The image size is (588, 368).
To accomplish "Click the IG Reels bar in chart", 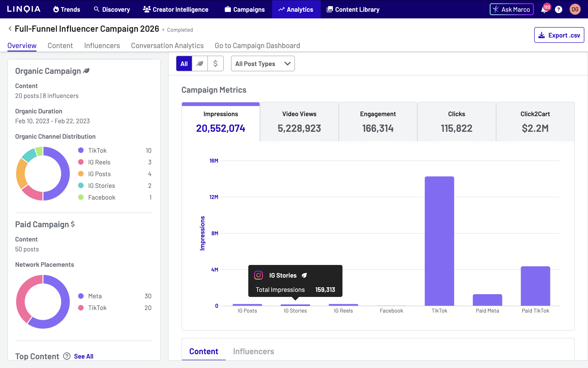I will 343,305.
